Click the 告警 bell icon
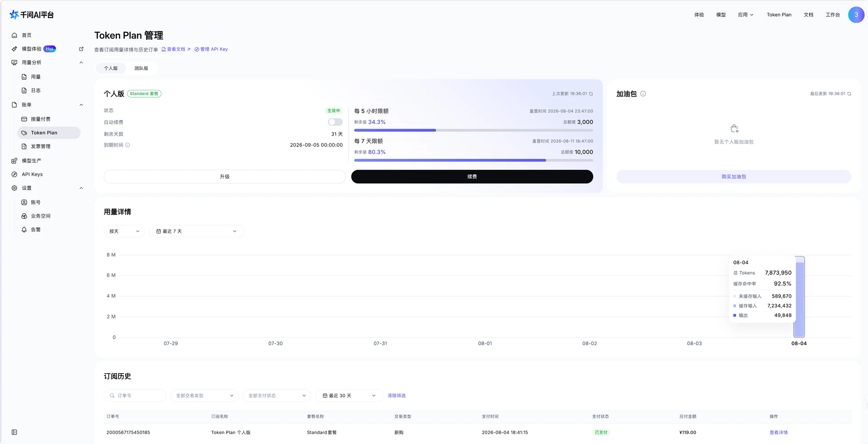This screenshot has width=868, height=444. pos(24,229)
